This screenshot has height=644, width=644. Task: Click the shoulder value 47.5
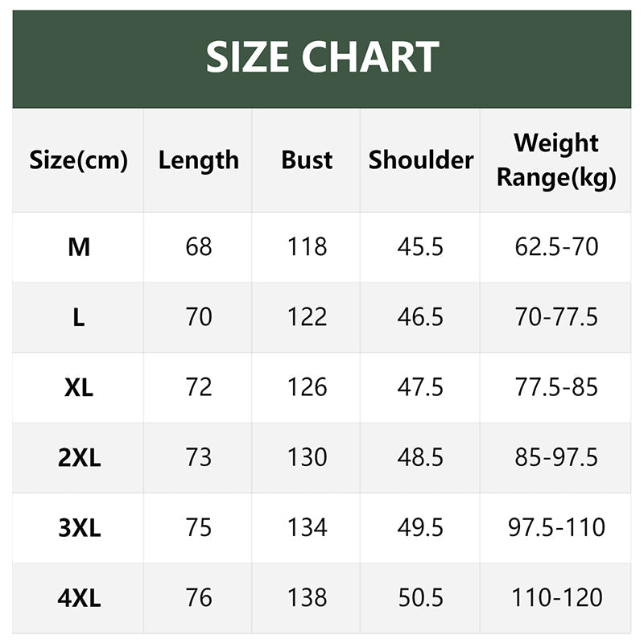[420, 387]
